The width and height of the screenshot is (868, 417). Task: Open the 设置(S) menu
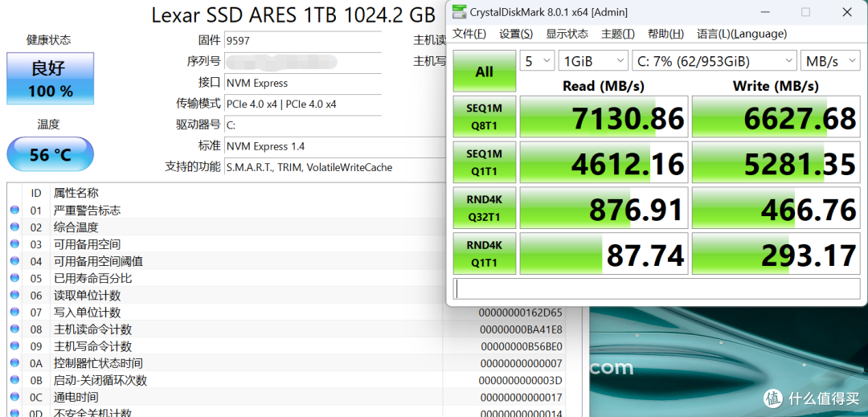tap(516, 34)
